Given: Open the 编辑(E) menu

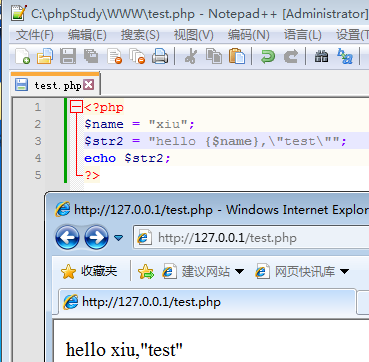Looking at the screenshot, I should (87, 35).
